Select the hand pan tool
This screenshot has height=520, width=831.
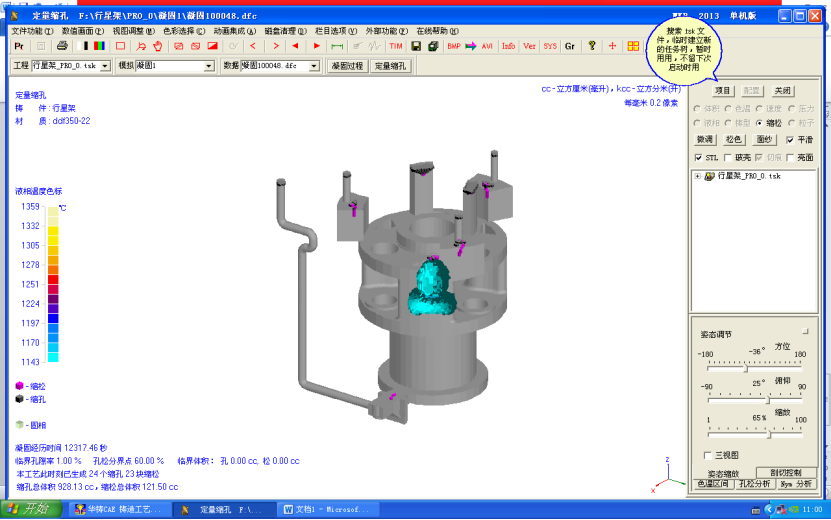point(156,46)
